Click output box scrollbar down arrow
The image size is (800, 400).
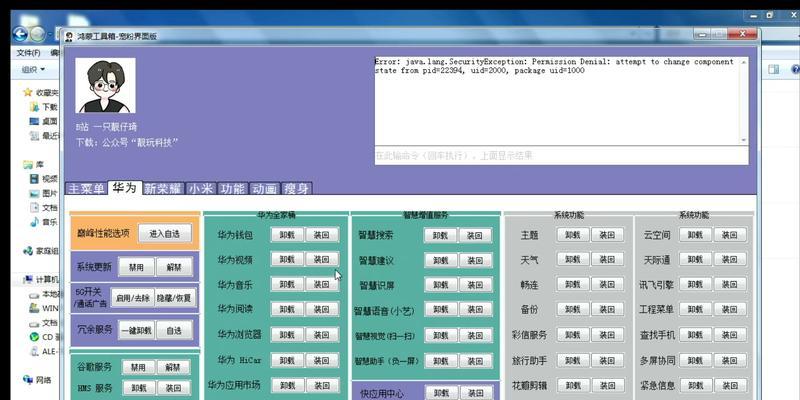point(743,140)
